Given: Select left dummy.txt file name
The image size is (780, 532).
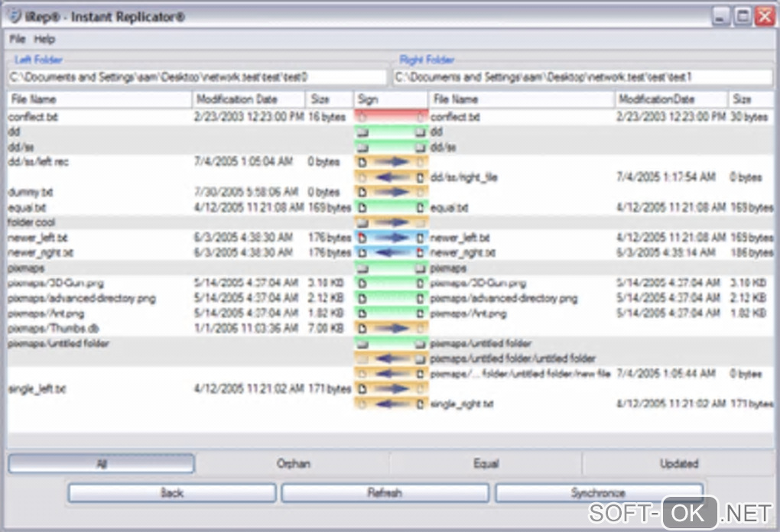Looking at the screenshot, I should tap(31, 193).
